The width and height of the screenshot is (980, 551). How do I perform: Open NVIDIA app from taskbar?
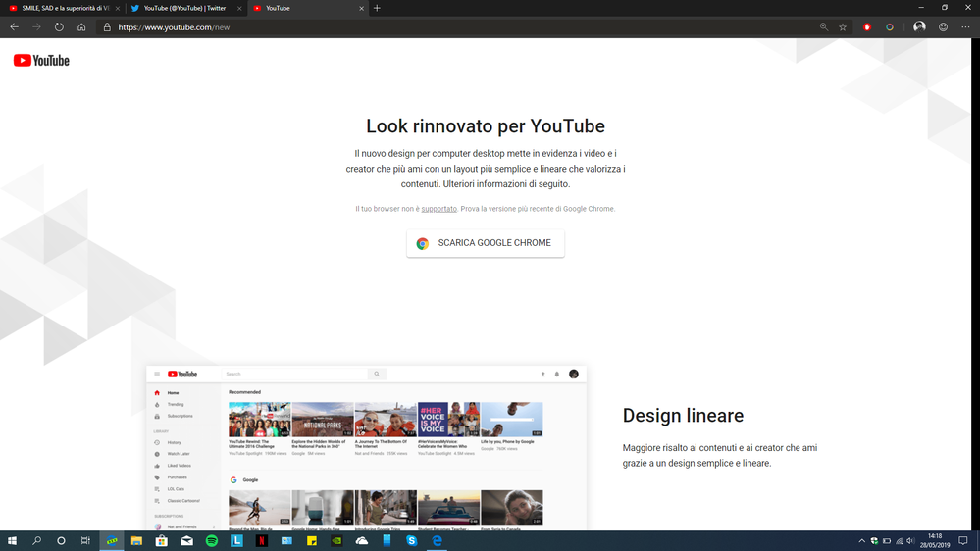[336, 540]
